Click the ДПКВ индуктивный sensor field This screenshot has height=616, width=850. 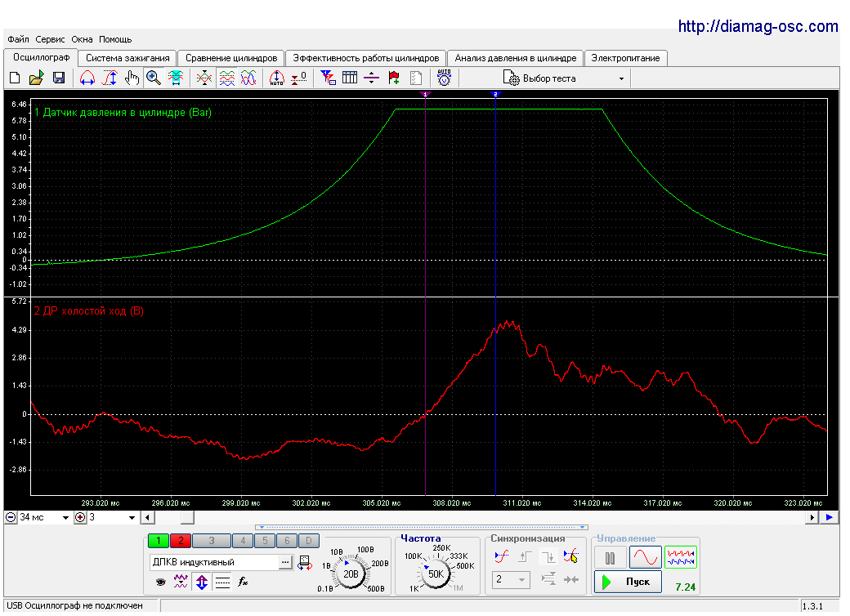(x=214, y=562)
